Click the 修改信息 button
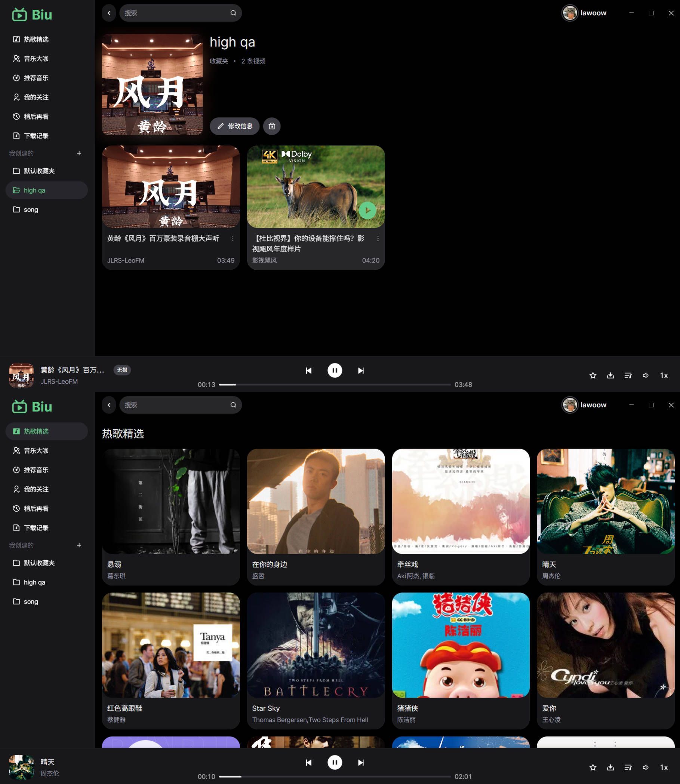Screen dimensions: 680x784 pyautogui.click(x=235, y=126)
